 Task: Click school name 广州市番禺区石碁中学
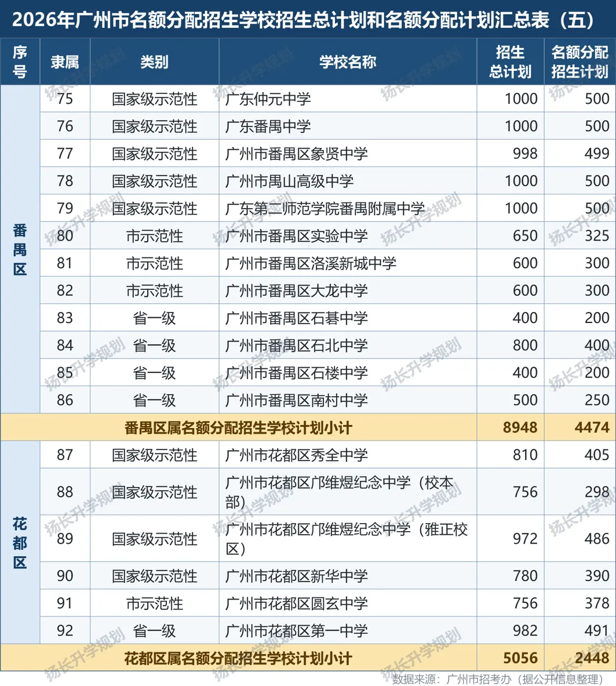coord(297,318)
